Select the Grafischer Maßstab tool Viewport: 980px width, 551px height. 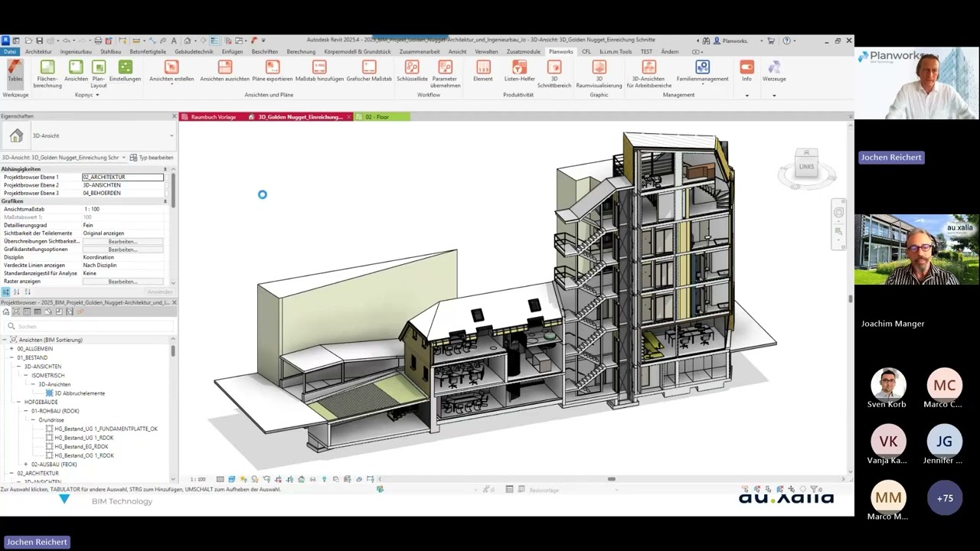tap(369, 71)
